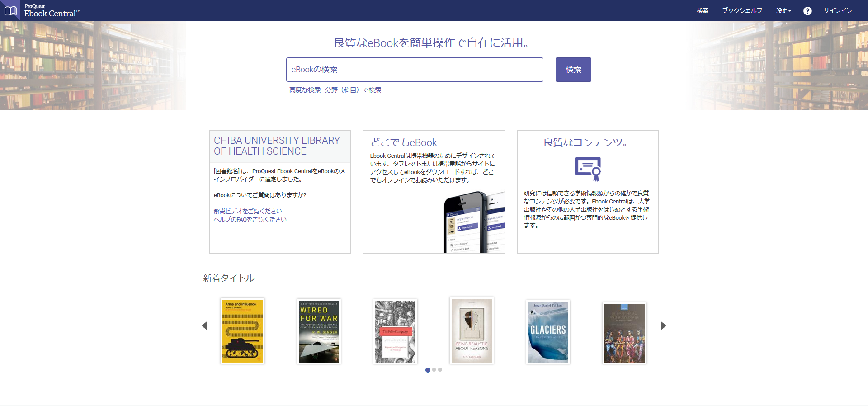Open the 高度な検索 link
Screen dimensions: 868x406
pyautogui.click(x=305, y=90)
